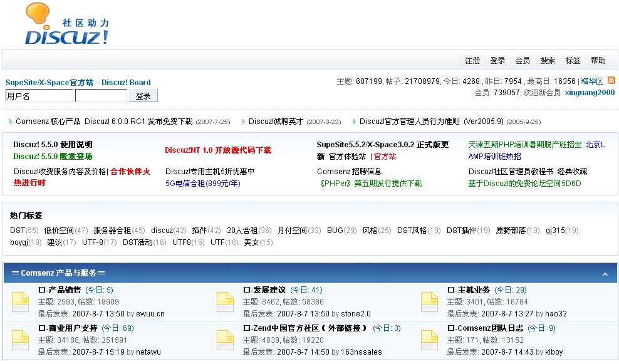This screenshot has width=619, height=364.
Task: Collapse the Comsenz 产品与服务 section
Action: tap(605, 274)
